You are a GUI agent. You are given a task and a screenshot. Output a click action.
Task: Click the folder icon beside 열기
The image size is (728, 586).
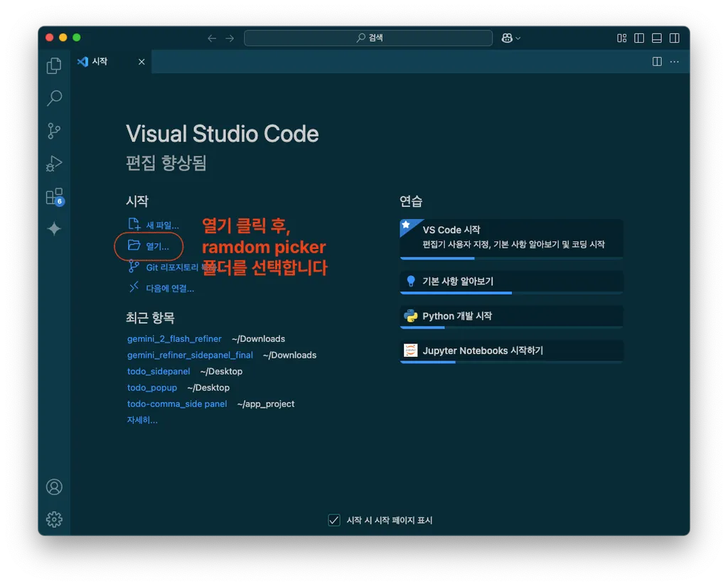pyautogui.click(x=134, y=245)
